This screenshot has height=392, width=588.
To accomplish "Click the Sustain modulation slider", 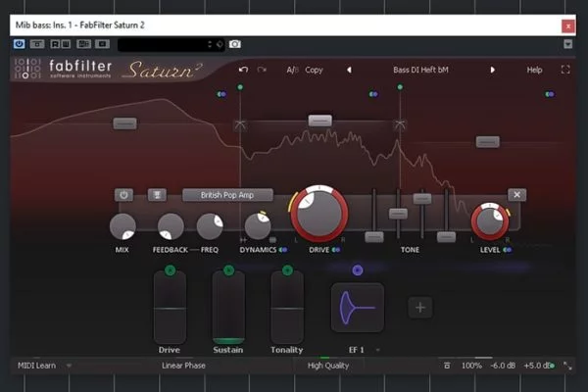I will pos(228,308).
